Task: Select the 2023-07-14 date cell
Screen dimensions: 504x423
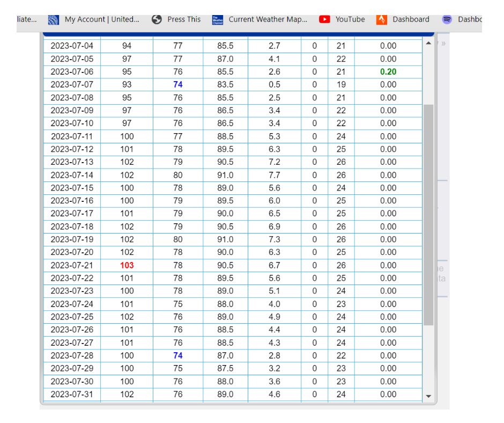Action: click(72, 175)
